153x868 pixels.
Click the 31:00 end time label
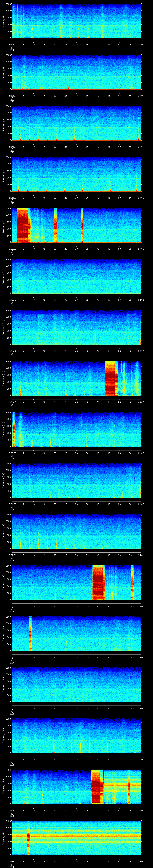pos(141,453)
